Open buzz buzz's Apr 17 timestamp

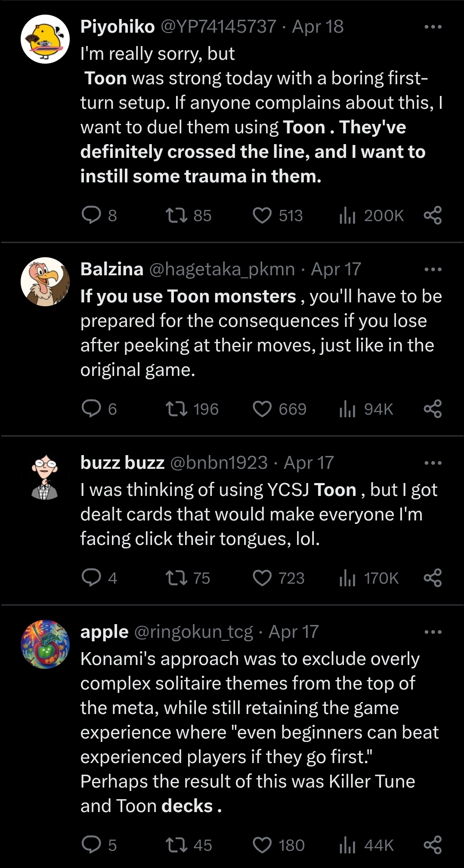[309, 463]
